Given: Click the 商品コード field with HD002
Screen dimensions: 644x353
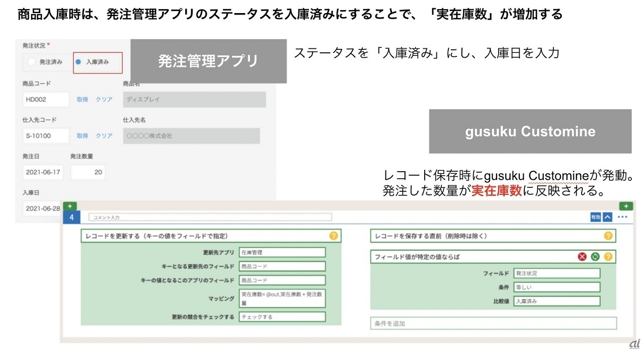Looking at the screenshot, I should [46, 99].
